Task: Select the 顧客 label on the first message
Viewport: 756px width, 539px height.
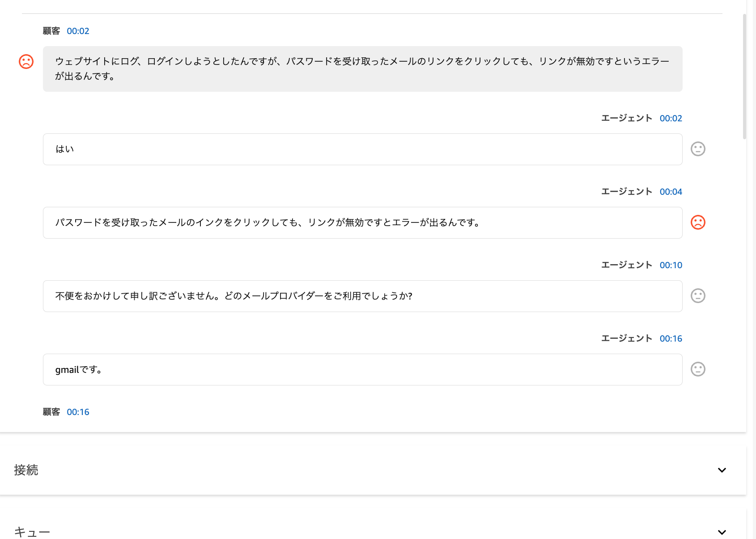Action: 51,31
